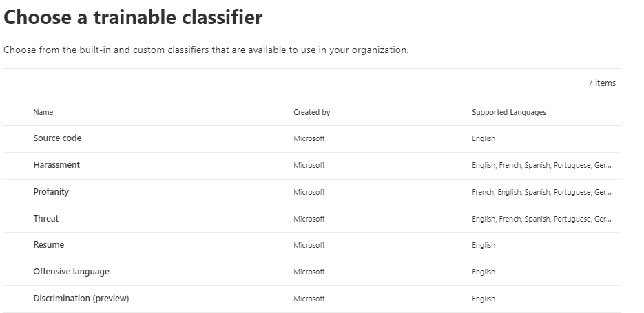Select the Source code classifier
This screenshot has height=313, width=644.
[x=57, y=138]
